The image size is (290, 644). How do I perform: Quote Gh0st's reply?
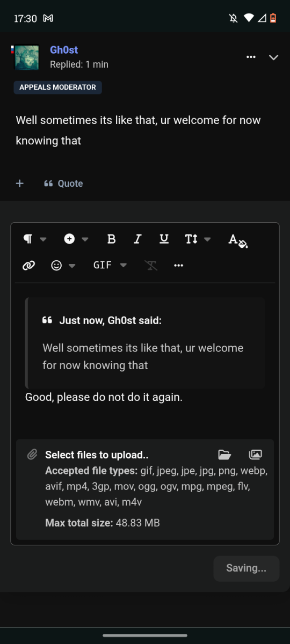(63, 184)
